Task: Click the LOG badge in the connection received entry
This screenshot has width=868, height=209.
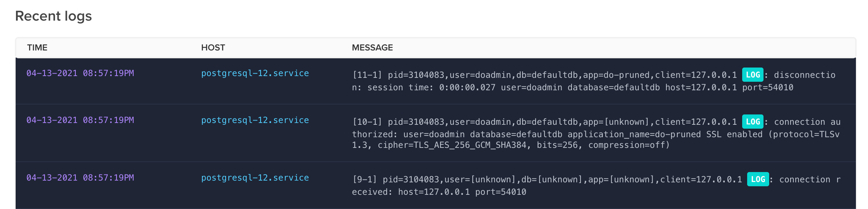Action: pyautogui.click(x=758, y=179)
